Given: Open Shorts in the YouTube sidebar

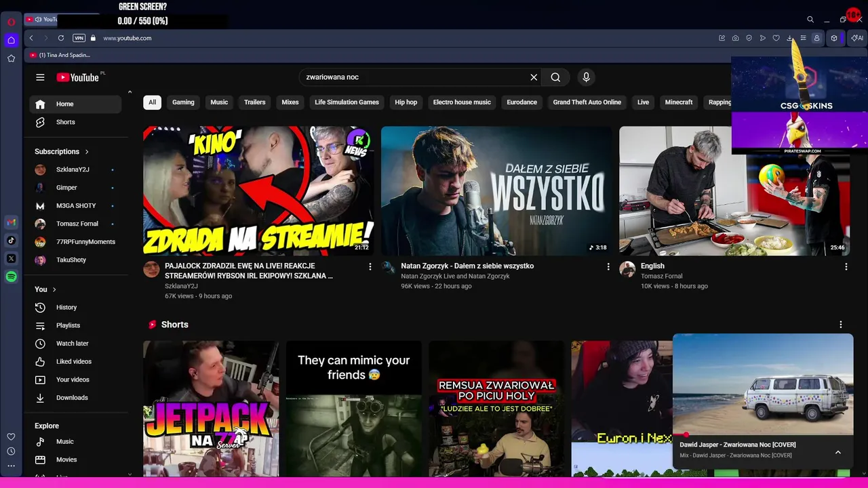Looking at the screenshot, I should pyautogui.click(x=75, y=122).
